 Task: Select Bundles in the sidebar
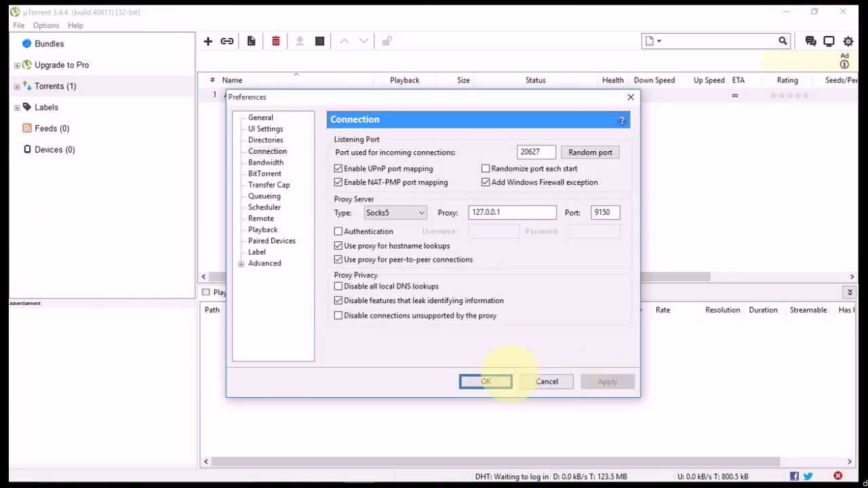49,43
